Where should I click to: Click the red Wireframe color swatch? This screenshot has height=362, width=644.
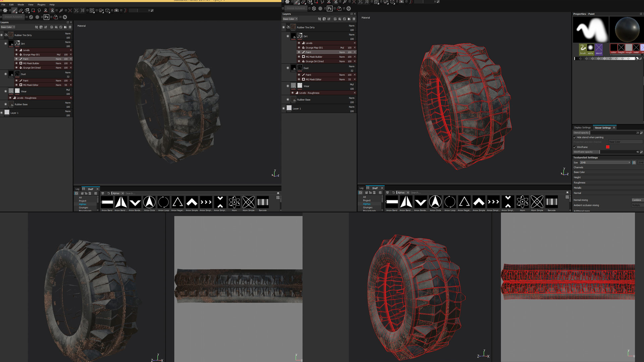click(x=608, y=147)
